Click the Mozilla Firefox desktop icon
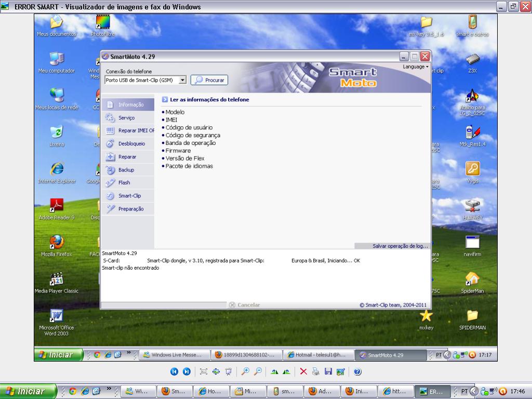Screen dimensions: 532x399 56,246
